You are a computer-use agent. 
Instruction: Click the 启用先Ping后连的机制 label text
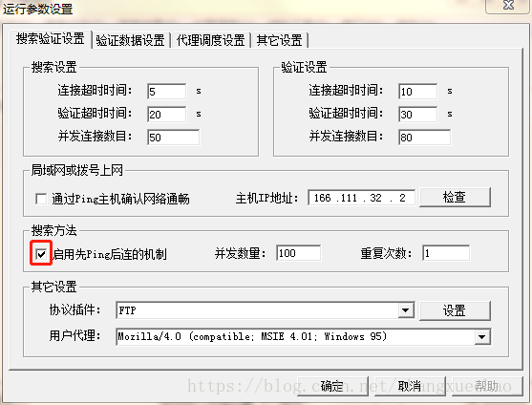click(x=110, y=254)
